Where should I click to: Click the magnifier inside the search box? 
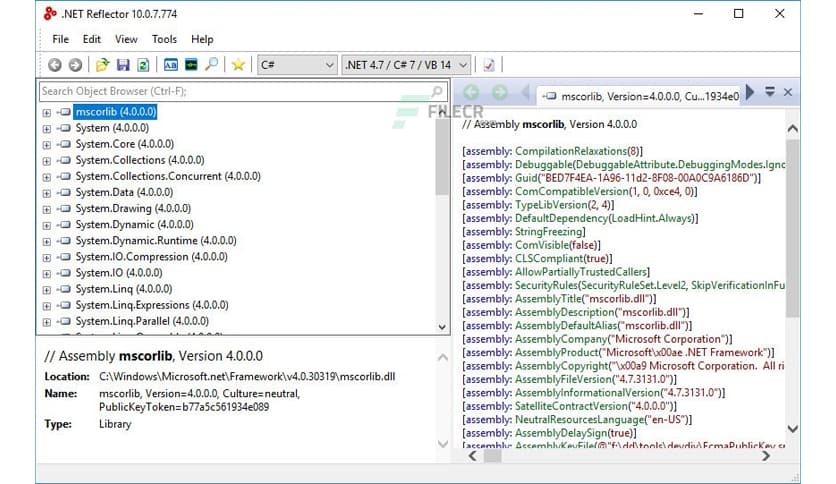pyautogui.click(x=437, y=91)
